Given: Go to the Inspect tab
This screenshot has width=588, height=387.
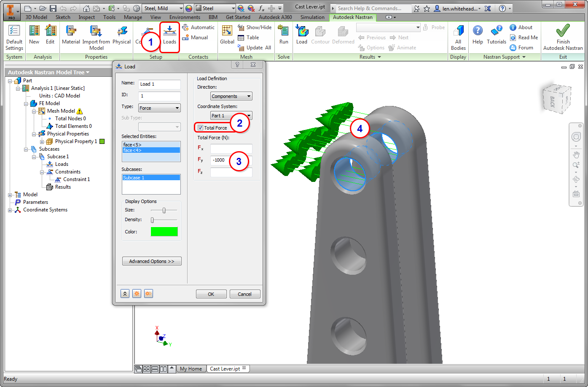Looking at the screenshot, I should 87,17.
